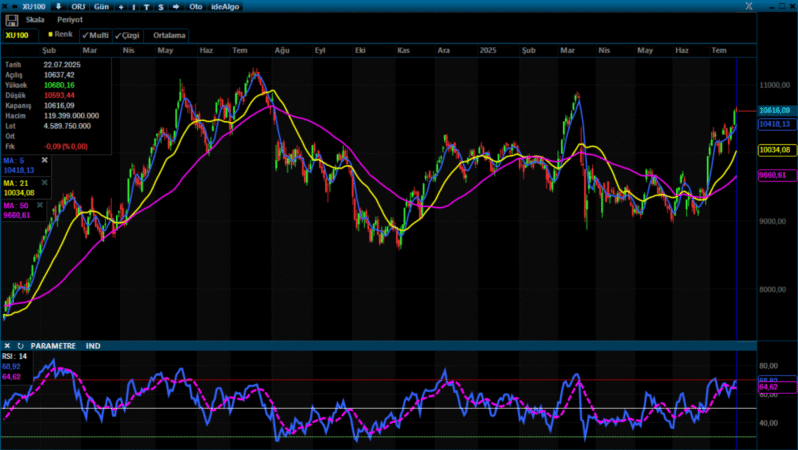Click the 10616,09 price tag on the right axis
This screenshot has width=798, height=450.
[775, 110]
